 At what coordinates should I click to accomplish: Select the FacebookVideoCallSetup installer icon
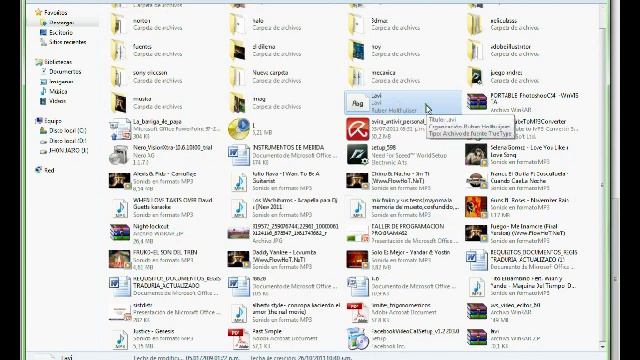[358, 338]
